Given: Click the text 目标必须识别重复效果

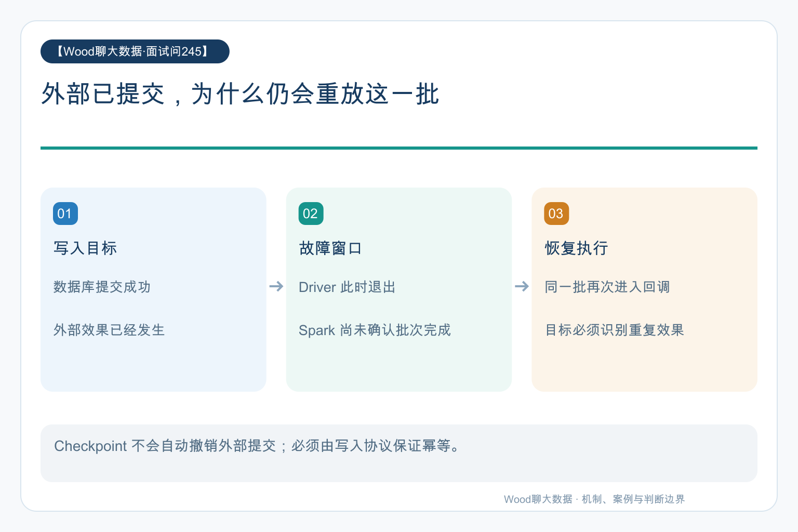Looking at the screenshot, I should pos(614,330).
